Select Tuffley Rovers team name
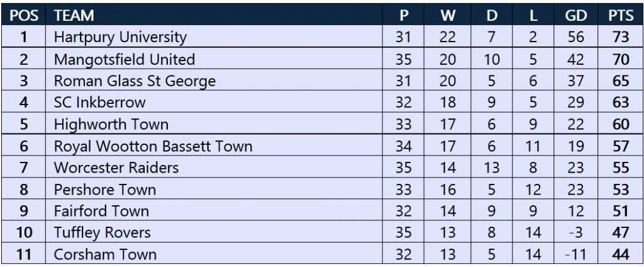 (x=103, y=234)
